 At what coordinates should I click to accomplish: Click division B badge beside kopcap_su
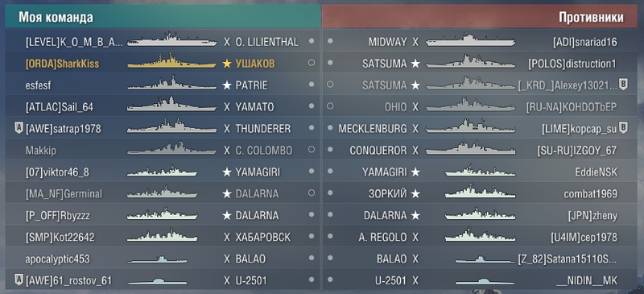pos(623,128)
